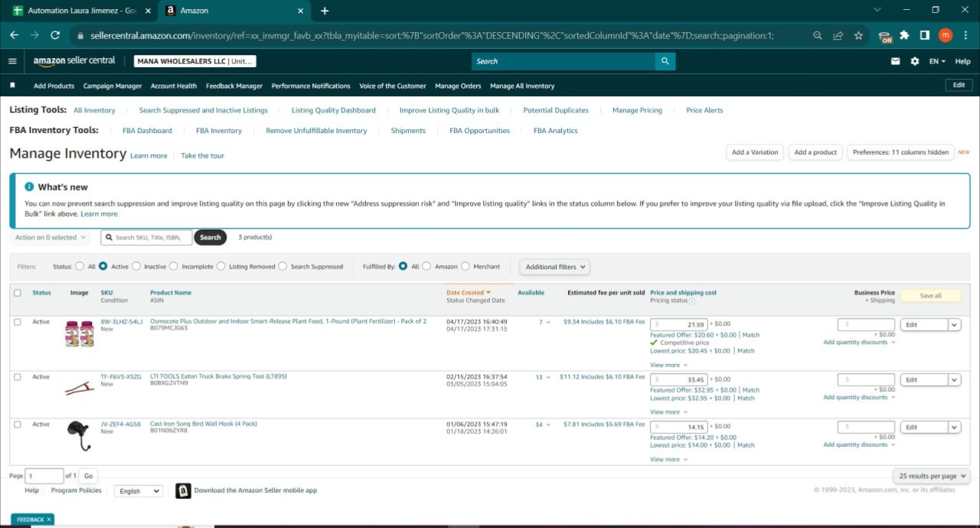Close the Feedback tab with X

point(49,520)
